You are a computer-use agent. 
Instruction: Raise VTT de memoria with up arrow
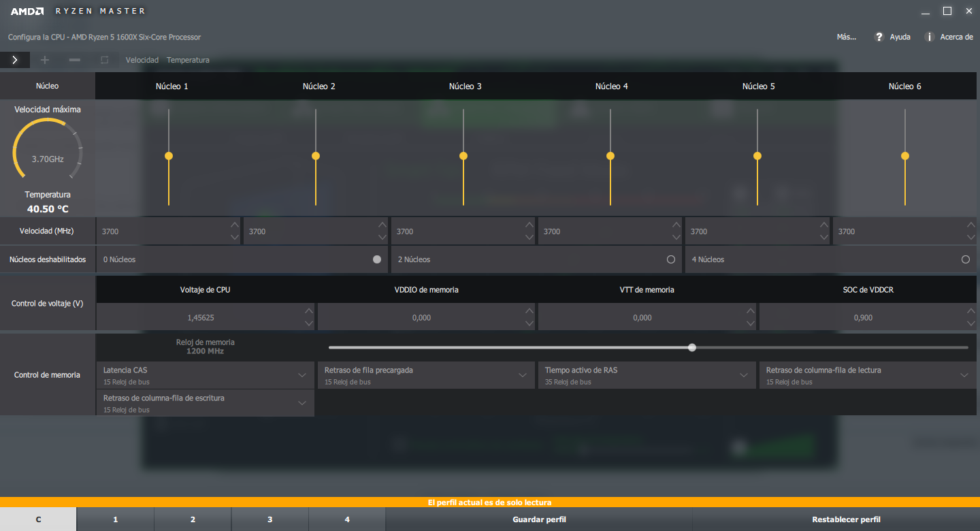coord(751,311)
